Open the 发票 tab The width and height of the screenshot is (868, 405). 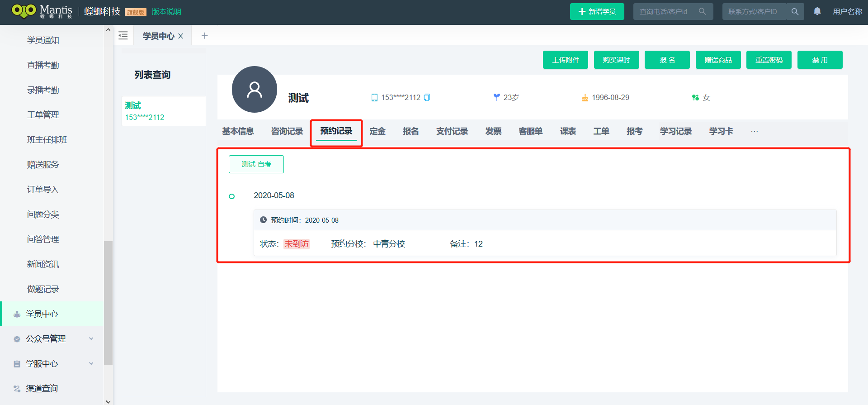[x=493, y=131]
